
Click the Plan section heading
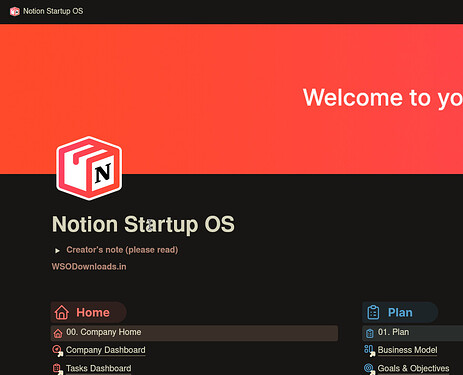click(x=400, y=313)
